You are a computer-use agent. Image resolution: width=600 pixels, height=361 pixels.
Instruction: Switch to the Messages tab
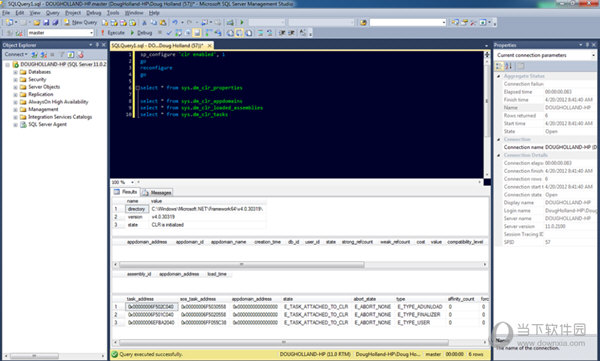coord(157,192)
